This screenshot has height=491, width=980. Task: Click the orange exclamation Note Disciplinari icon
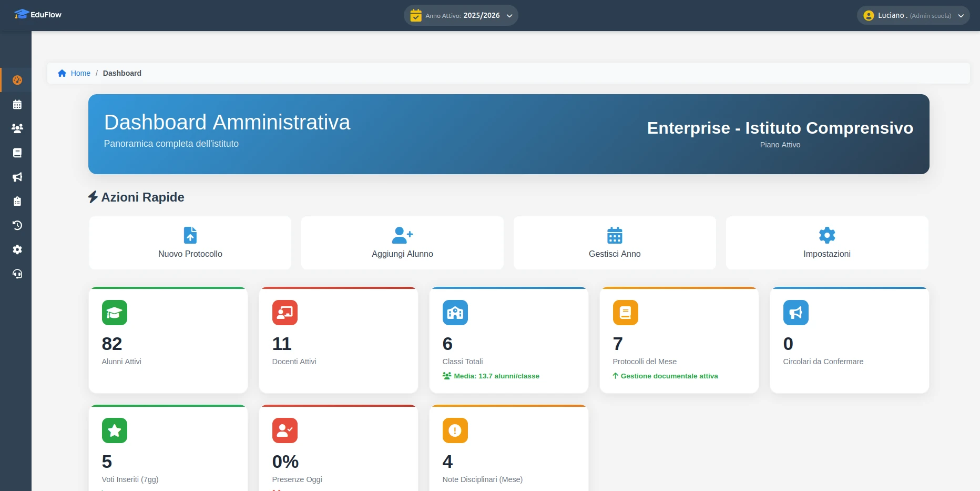point(455,430)
